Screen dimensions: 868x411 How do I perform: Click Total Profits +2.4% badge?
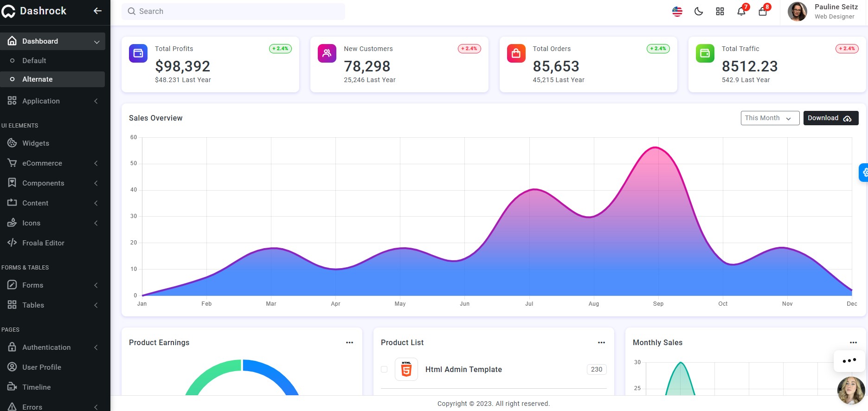pos(280,48)
